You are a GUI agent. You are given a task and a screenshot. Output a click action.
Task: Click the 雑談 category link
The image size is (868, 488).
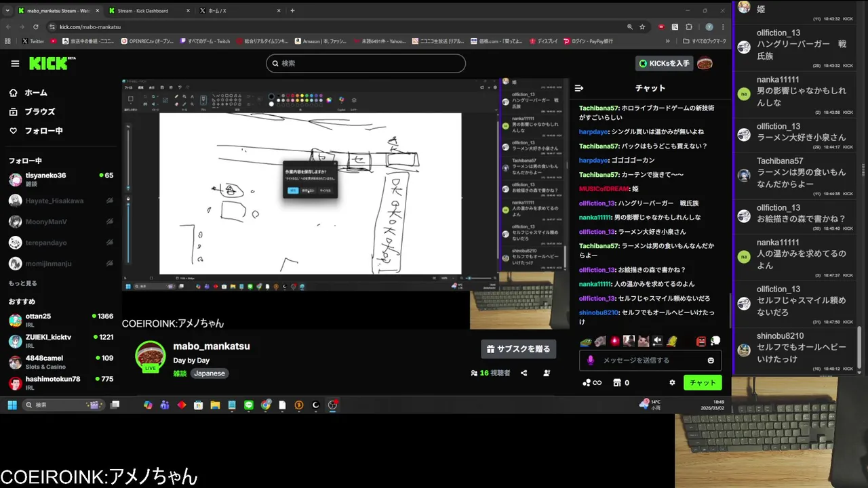pyautogui.click(x=180, y=373)
